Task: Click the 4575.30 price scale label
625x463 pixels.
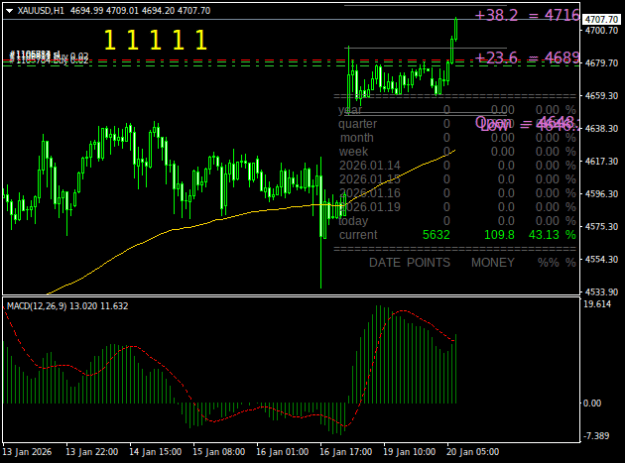Action: [x=601, y=226]
